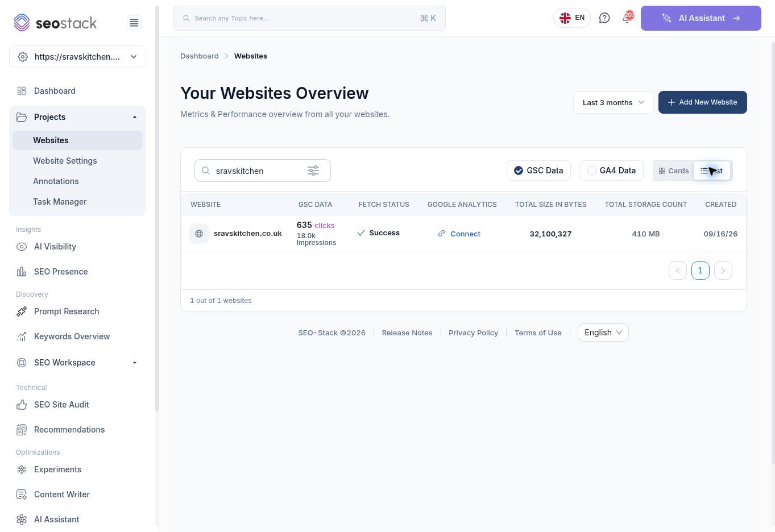Click Add New Website button
Viewport: 775px width, 532px height.
703,102
